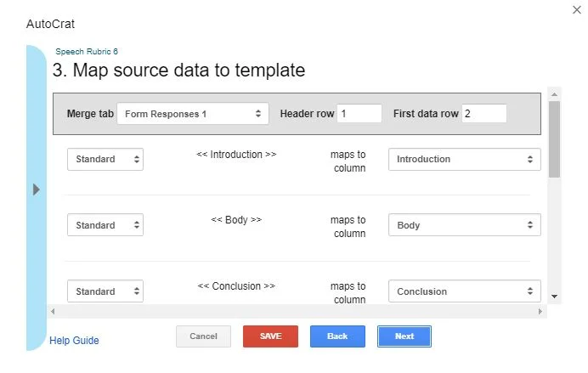Click the vertical scrollbar down arrow
This screenshot has height=373, width=588.
coord(554,297)
